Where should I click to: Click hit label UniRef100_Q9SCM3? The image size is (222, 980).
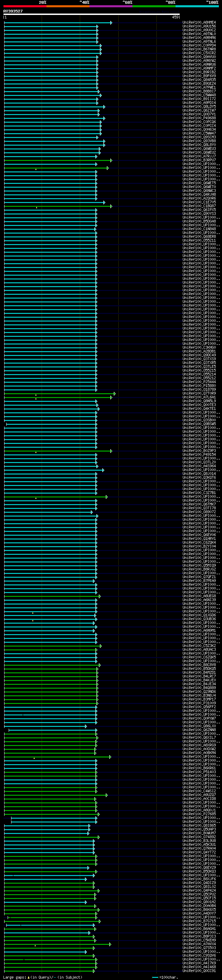coord(199,137)
